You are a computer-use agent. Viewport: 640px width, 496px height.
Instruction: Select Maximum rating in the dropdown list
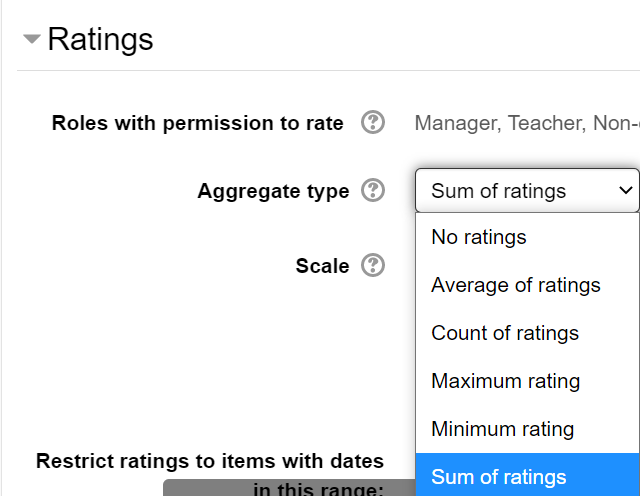pyautogui.click(x=505, y=381)
